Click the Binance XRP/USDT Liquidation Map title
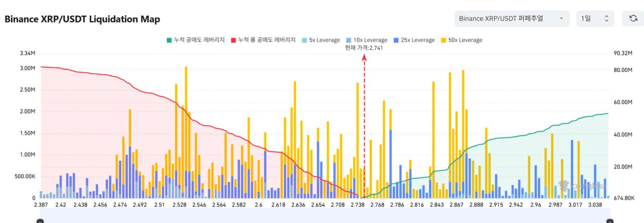Image resolution: width=644 pixels, height=223 pixels. 83,19
